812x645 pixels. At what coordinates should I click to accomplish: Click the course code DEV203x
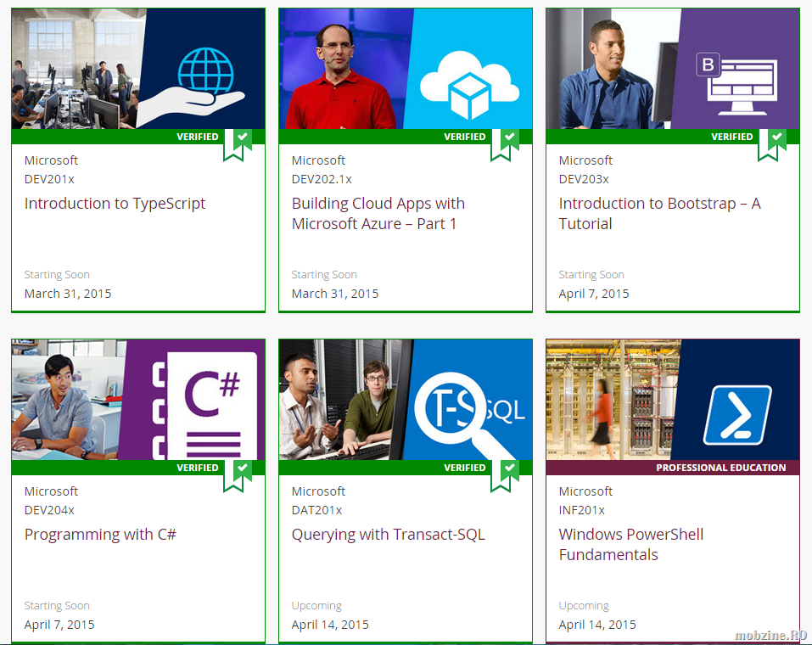tap(584, 179)
